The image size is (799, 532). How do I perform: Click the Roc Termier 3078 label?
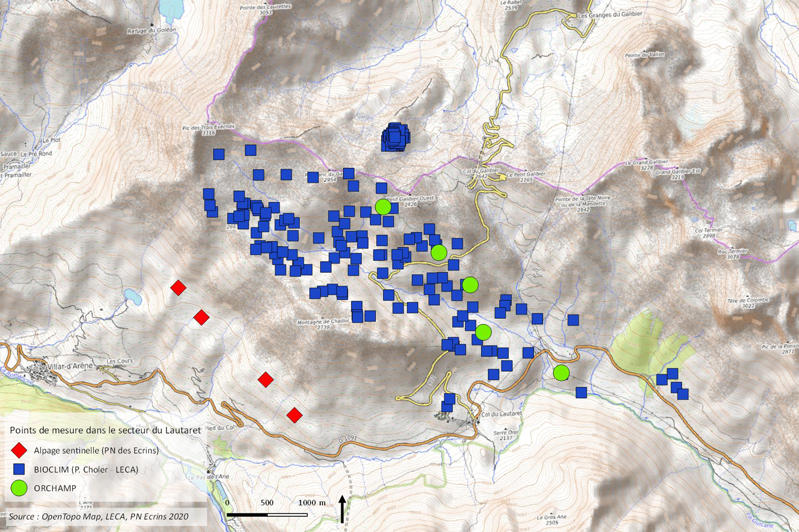732,254
